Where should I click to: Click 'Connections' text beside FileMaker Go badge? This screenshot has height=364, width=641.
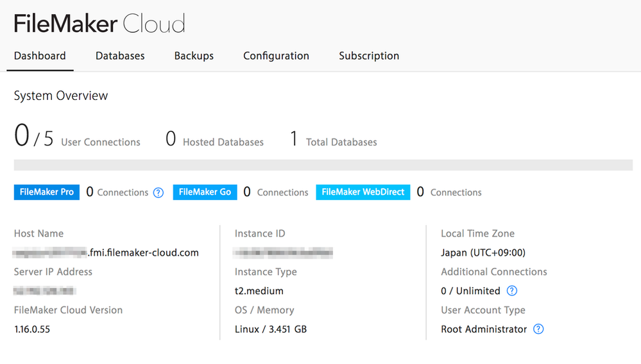point(282,193)
